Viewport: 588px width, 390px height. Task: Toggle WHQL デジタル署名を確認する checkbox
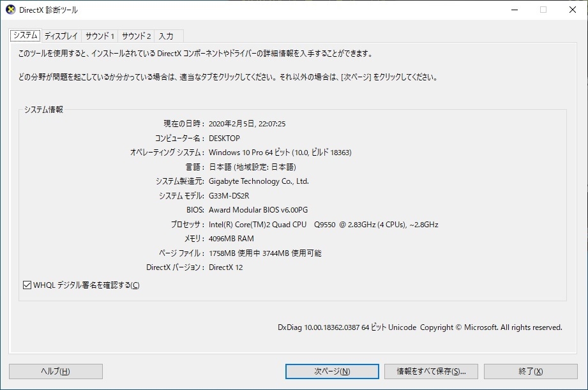(27, 285)
